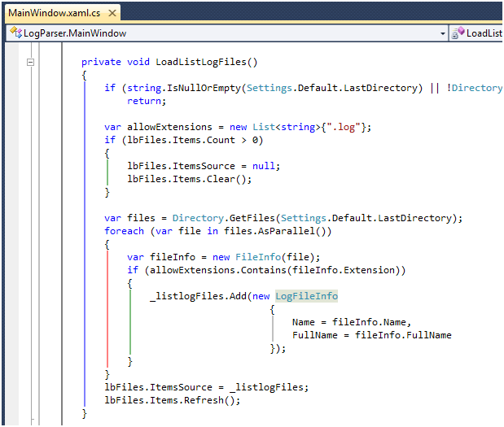Click the 'lbFiles.Items.Clear();' line
The image size is (504, 427).
(190, 179)
